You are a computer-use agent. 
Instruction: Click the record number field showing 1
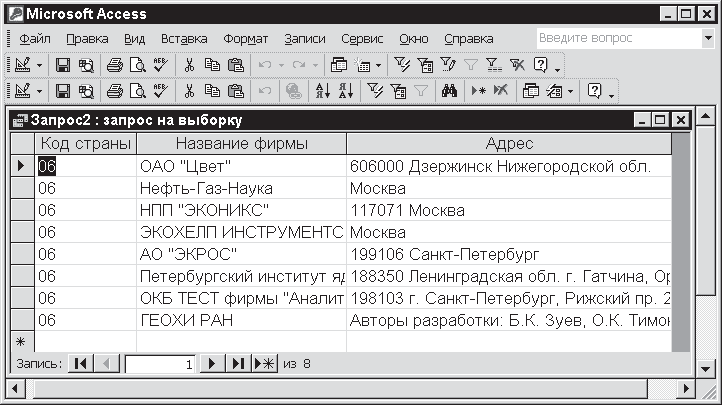(160, 364)
